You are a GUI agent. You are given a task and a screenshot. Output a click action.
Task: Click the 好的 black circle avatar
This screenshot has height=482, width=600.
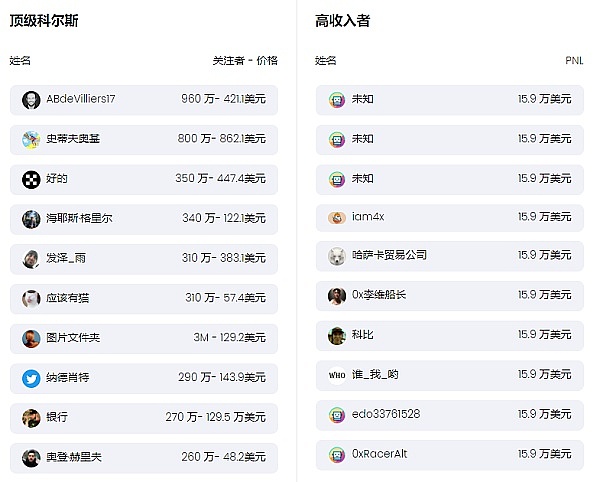pyautogui.click(x=31, y=179)
